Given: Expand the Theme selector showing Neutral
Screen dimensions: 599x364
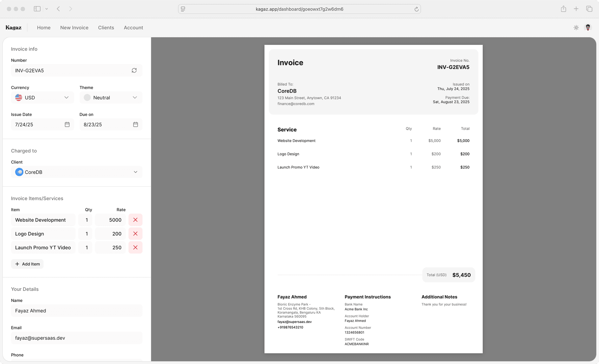Looking at the screenshot, I should pos(111,97).
